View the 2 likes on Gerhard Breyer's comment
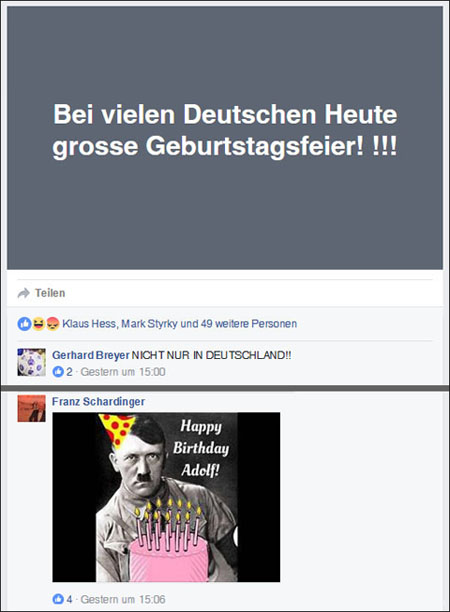The image size is (450, 612). coord(69,372)
